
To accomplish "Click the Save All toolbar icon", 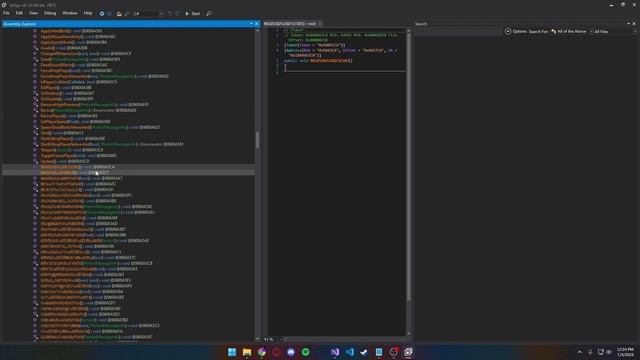I will [x=127, y=13].
